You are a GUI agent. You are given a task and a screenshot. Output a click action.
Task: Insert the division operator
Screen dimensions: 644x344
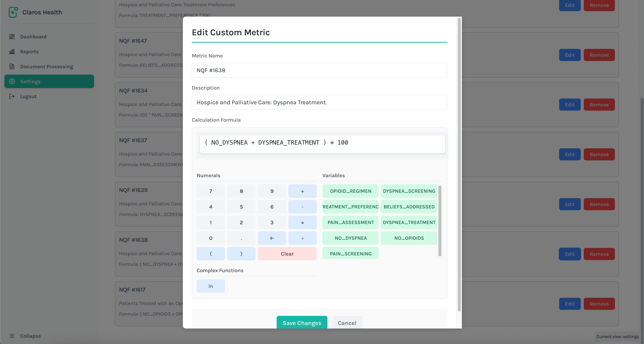coord(302,238)
